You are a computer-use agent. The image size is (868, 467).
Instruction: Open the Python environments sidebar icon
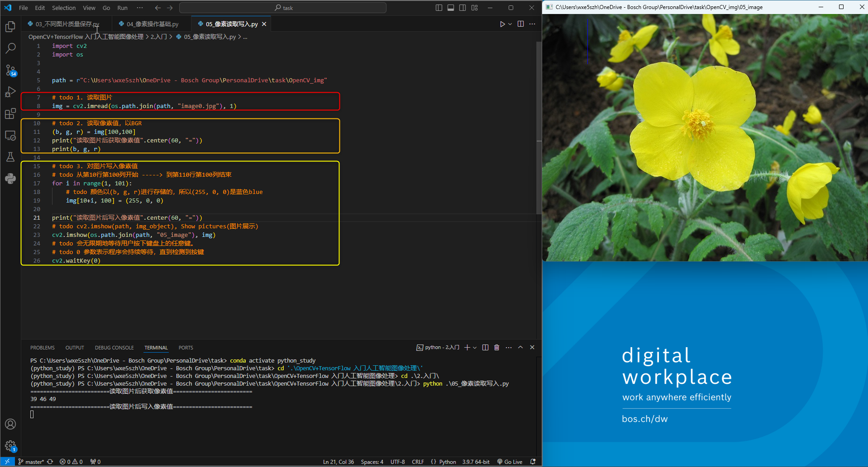click(x=10, y=179)
